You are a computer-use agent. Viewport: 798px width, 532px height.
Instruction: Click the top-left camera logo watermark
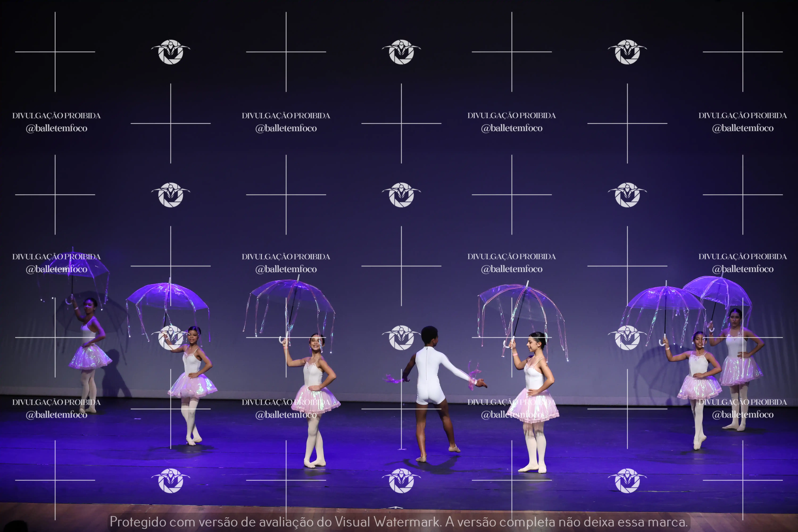pyautogui.click(x=170, y=52)
